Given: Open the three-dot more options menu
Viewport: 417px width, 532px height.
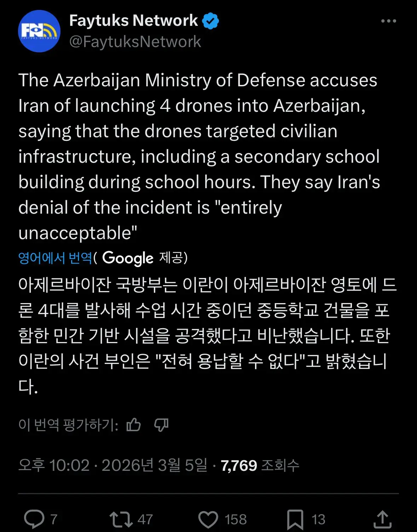Looking at the screenshot, I should (x=388, y=21).
